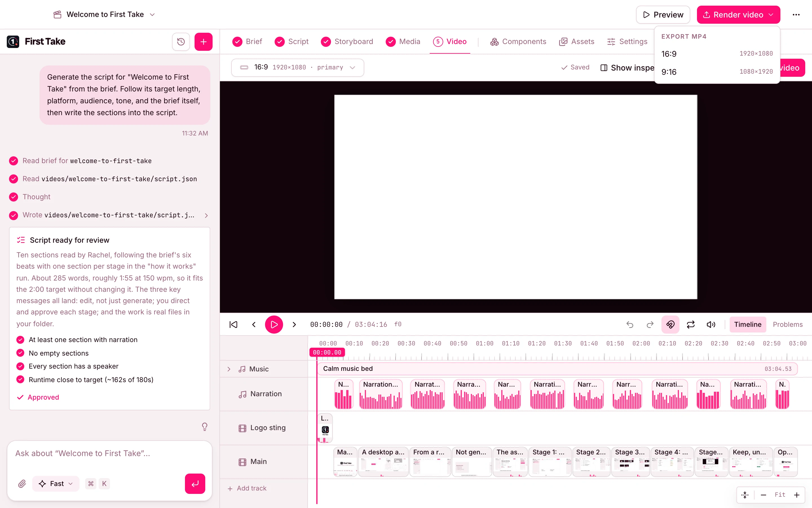This screenshot has width=812, height=508.
Task: Choose 9:16 1080×1920 export option
Action: (717, 72)
